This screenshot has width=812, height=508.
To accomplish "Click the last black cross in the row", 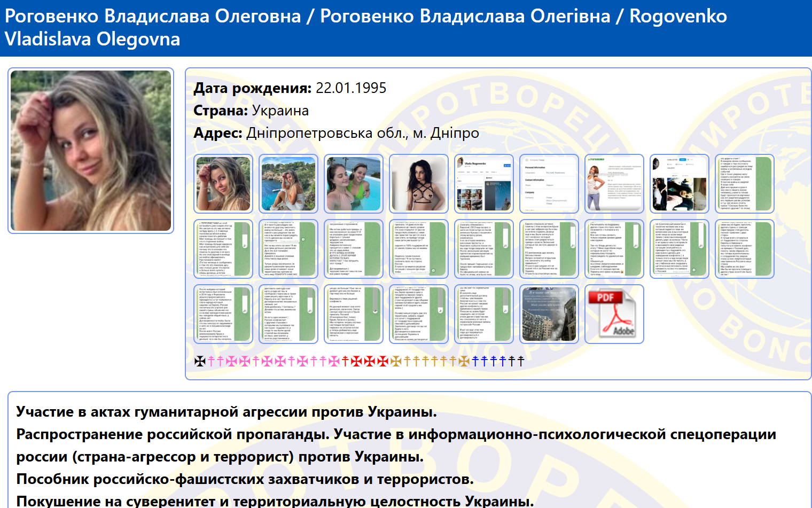I will pos(521,362).
